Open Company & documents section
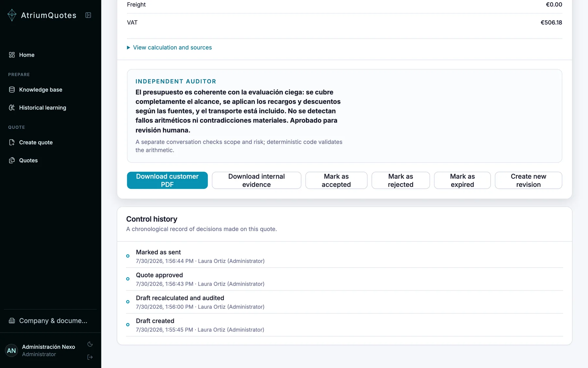 [x=51, y=321]
